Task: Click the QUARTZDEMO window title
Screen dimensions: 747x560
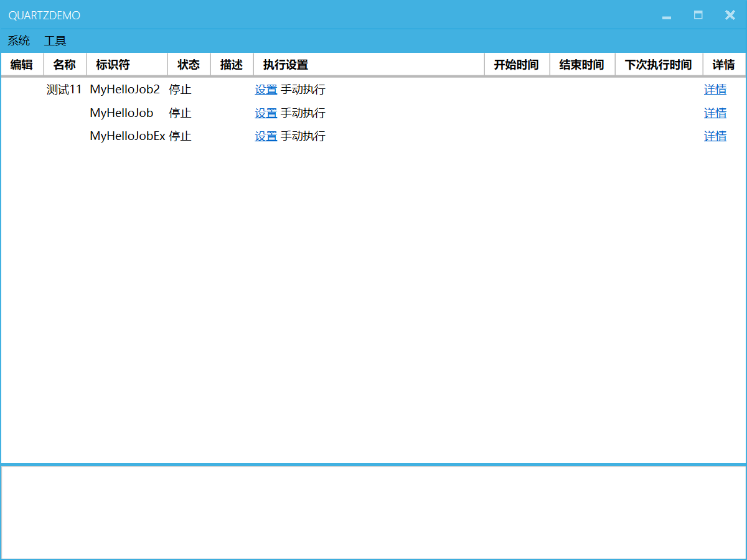Action: click(44, 16)
